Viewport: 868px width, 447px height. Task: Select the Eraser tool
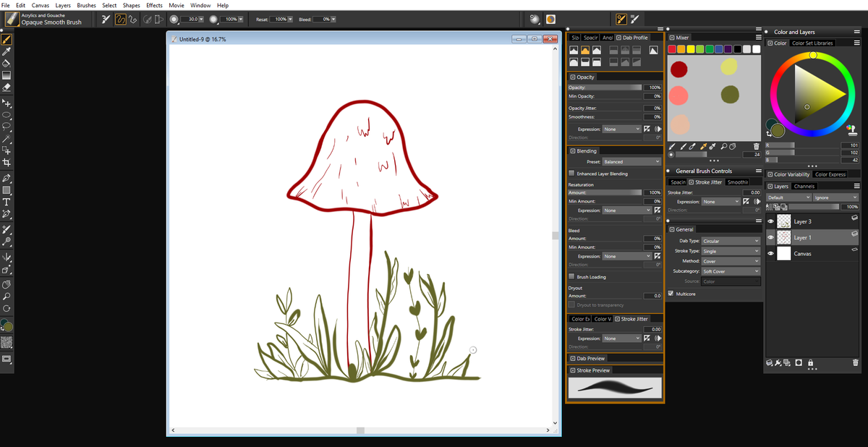(8, 85)
